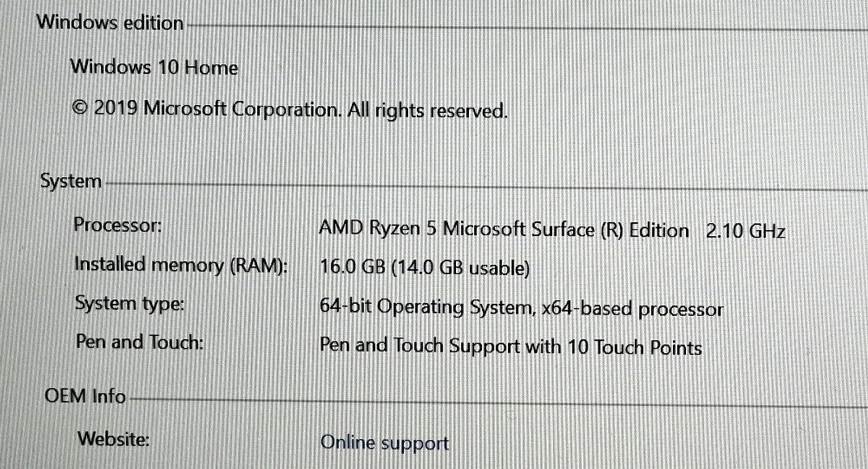Image resolution: width=868 pixels, height=469 pixels.
Task: Click the Microsoft Surface (R) Edition text
Action: [566, 230]
